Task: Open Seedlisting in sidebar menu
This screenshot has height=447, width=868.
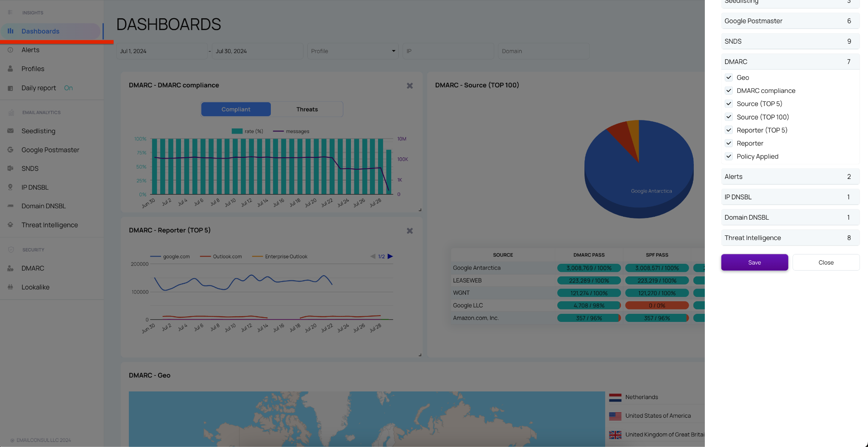Action: tap(39, 131)
